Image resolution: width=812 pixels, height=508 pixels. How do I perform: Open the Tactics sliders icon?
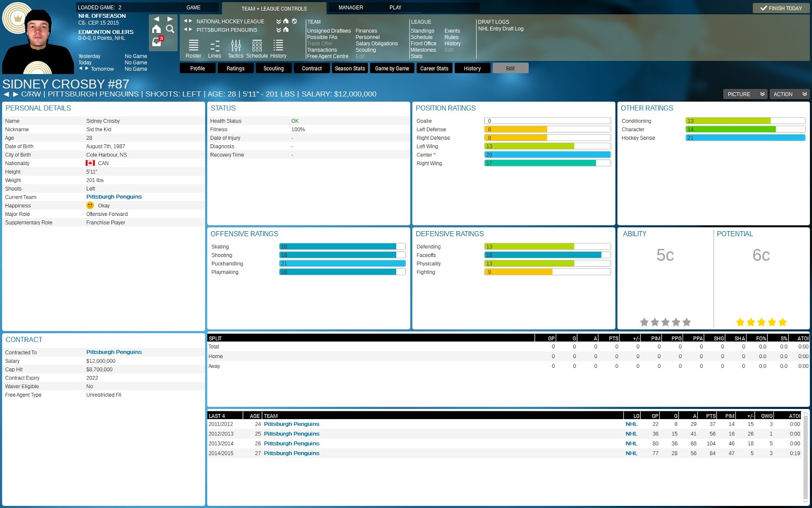tap(235, 49)
